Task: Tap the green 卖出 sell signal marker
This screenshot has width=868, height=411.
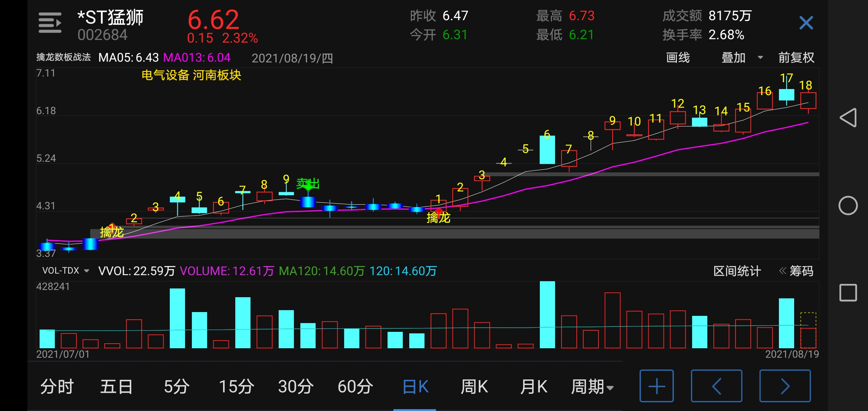Action: coord(308,184)
